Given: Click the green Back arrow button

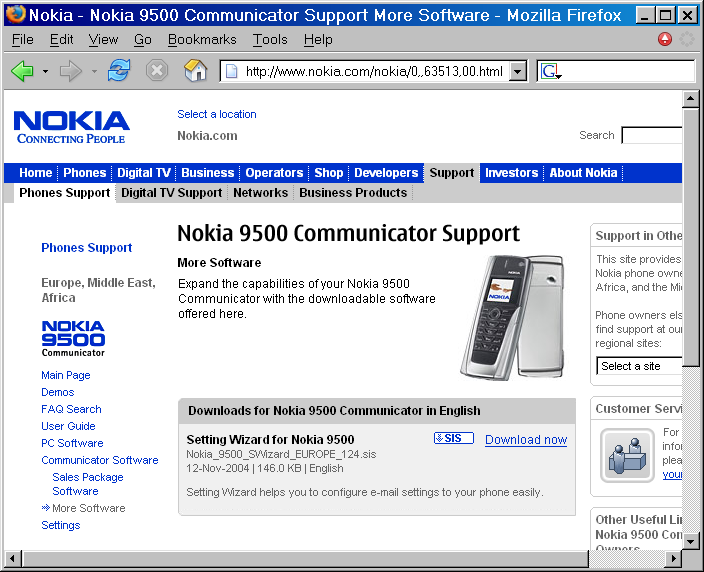Looking at the screenshot, I should pos(22,71).
